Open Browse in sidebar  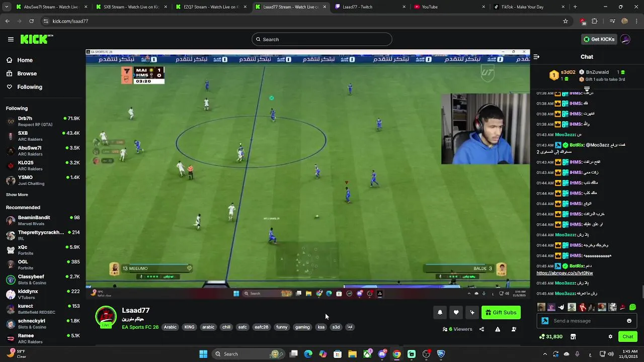point(27,73)
